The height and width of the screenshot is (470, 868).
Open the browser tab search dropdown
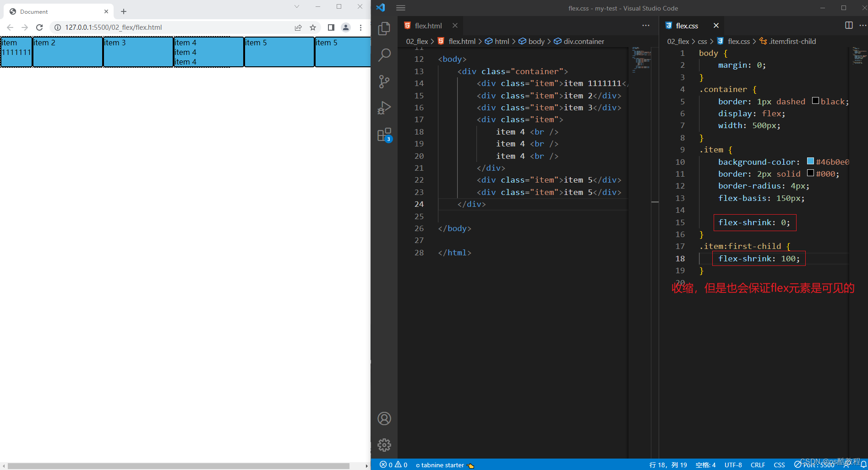tap(297, 6)
